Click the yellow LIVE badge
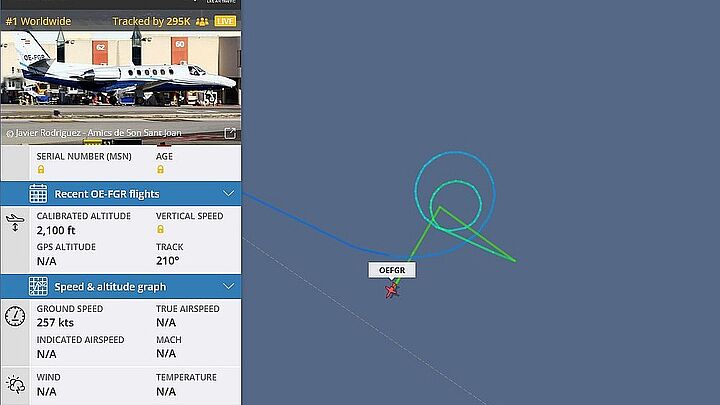Image resolution: width=720 pixels, height=405 pixels. coord(225,22)
